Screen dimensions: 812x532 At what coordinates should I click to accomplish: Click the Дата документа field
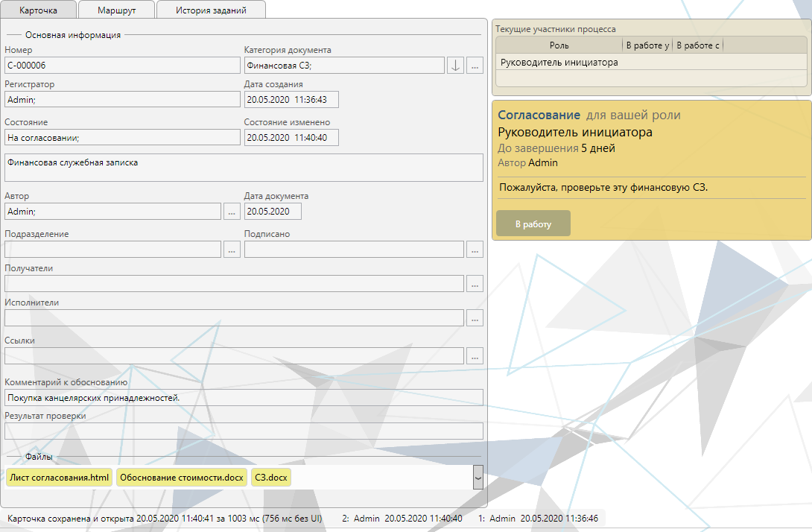click(273, 212)
